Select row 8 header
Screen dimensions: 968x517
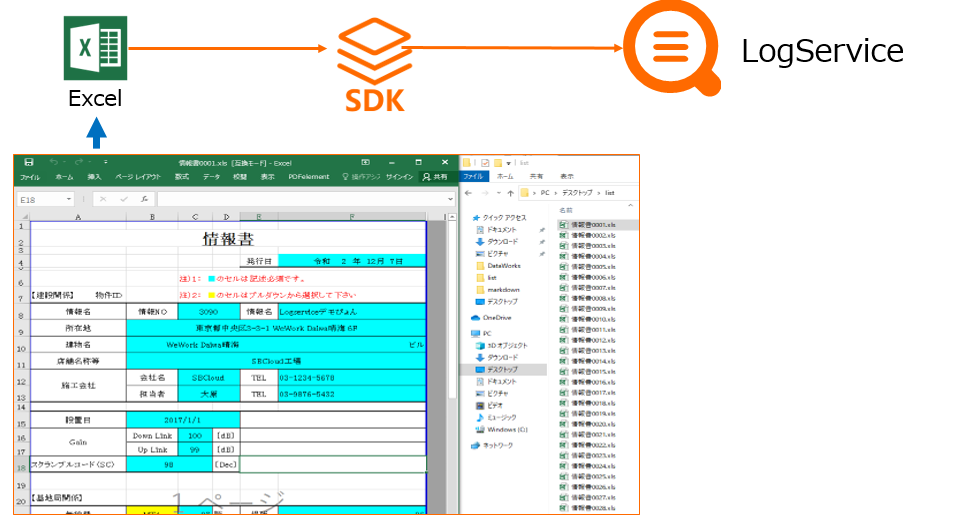[22, 312]
